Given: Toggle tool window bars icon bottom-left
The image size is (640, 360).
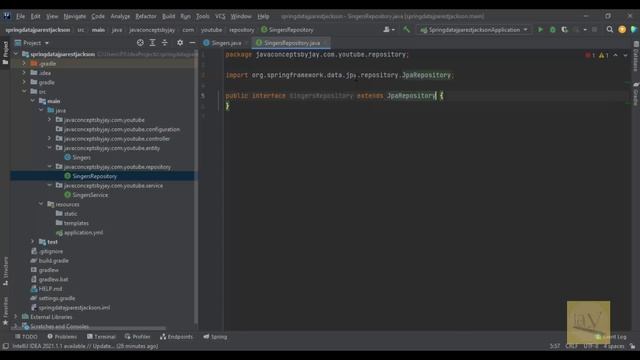Looking at the screenshot, I should (x=5, y=346).
